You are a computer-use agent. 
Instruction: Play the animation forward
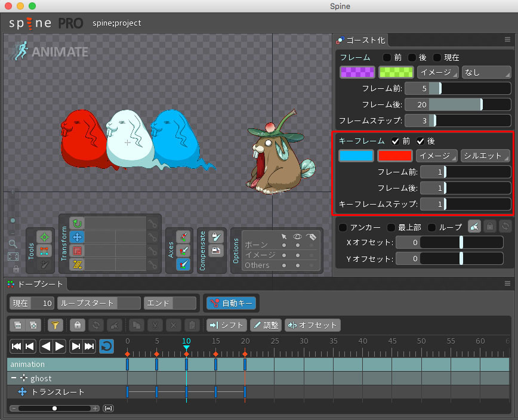60,346
